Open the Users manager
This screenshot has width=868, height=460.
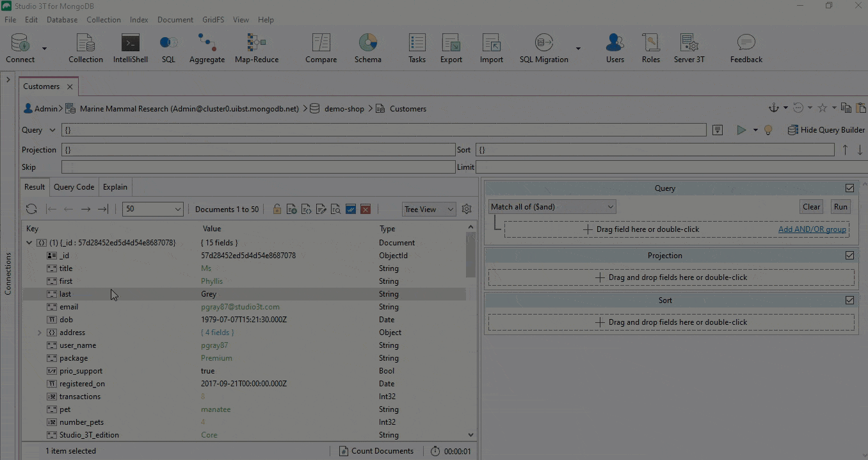point(615,49)
